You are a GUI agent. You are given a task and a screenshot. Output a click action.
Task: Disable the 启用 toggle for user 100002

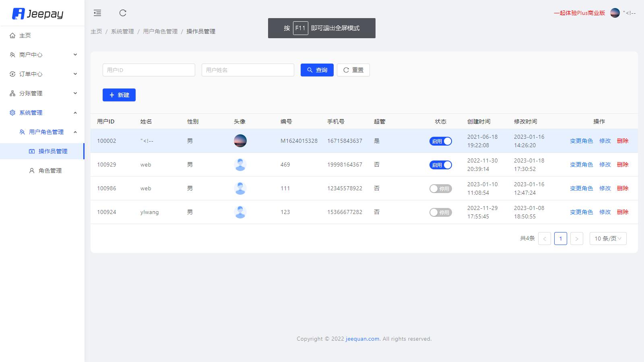click(x=441, y=141)
